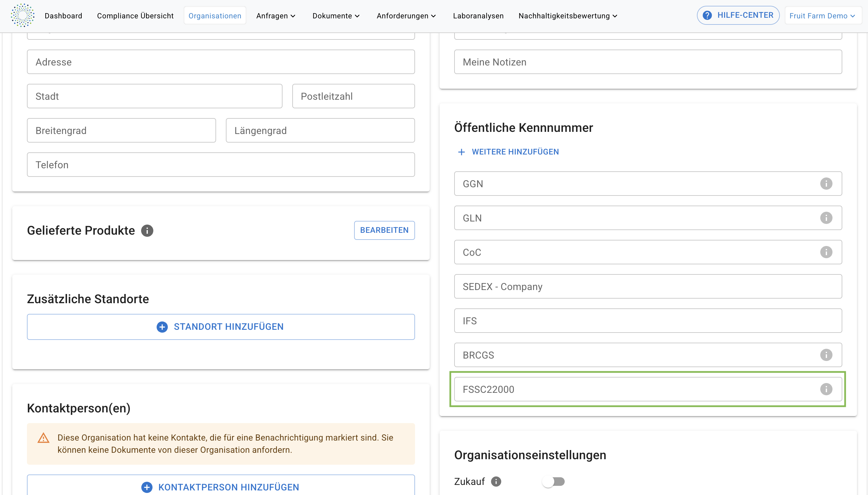The width and height of the screenshot is (868, 495).
Task: Focus the GGN input field
Action: [x=648, y=184]
